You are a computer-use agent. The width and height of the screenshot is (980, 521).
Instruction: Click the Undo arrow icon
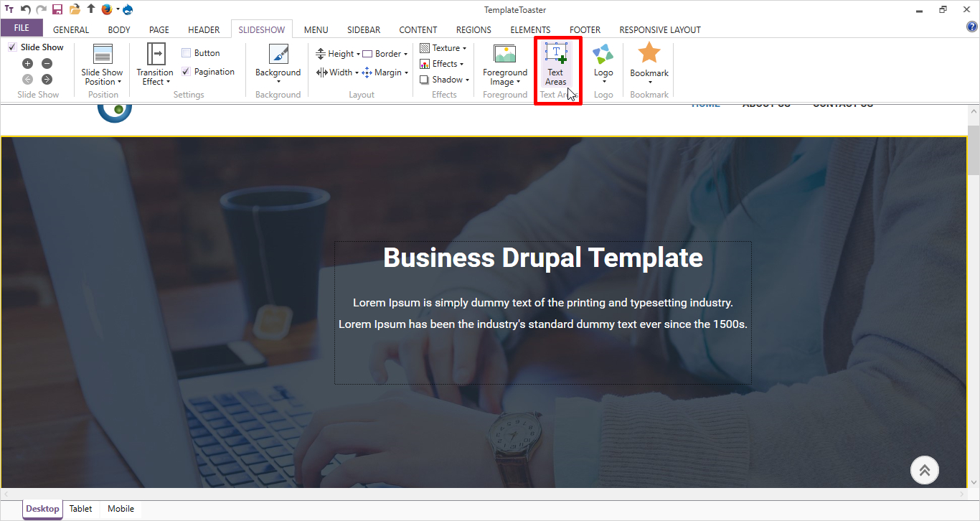click(25, 9)
